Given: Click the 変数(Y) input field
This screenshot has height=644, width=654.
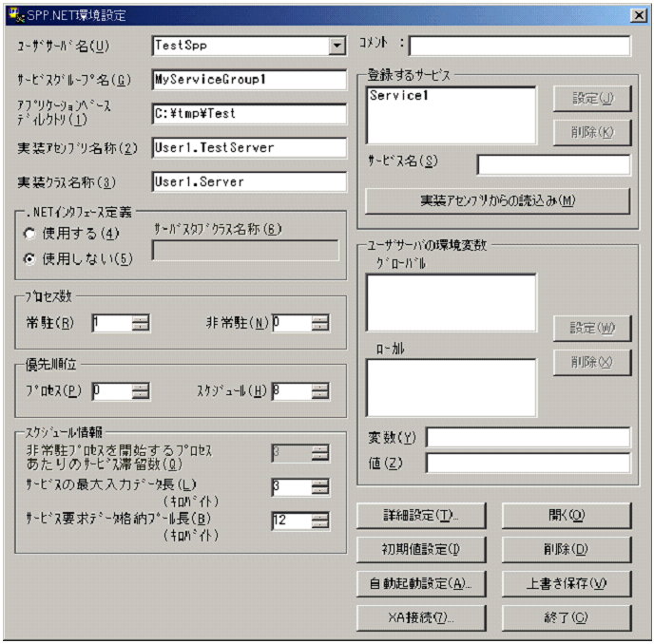Looking at the screenshot, I should tap(528, 438).
